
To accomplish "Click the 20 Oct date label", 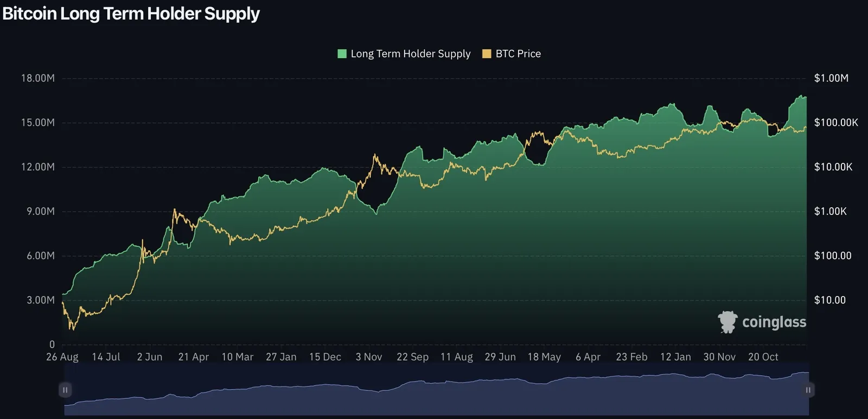I will click(x=763, y=357).
